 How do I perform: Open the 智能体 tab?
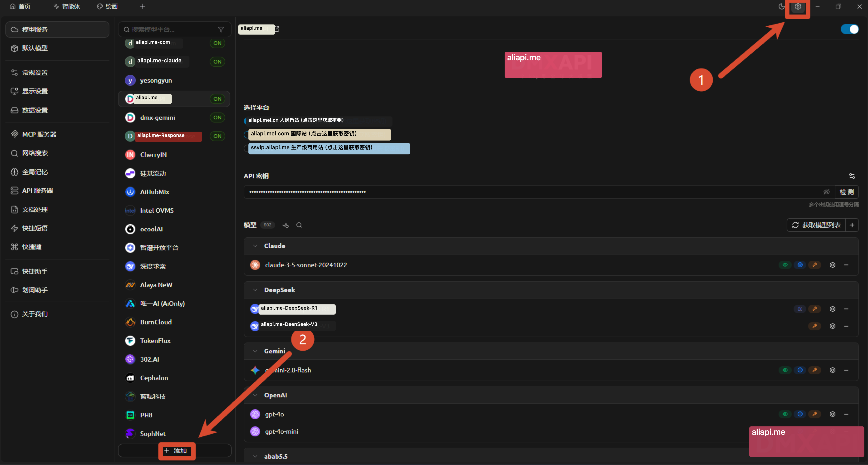[67, 6]
